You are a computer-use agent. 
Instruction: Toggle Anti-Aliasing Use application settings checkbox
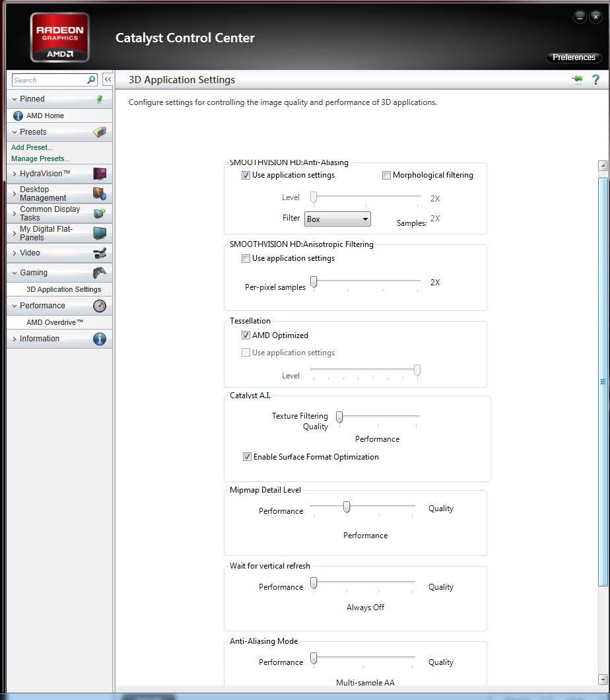point(246,176)
